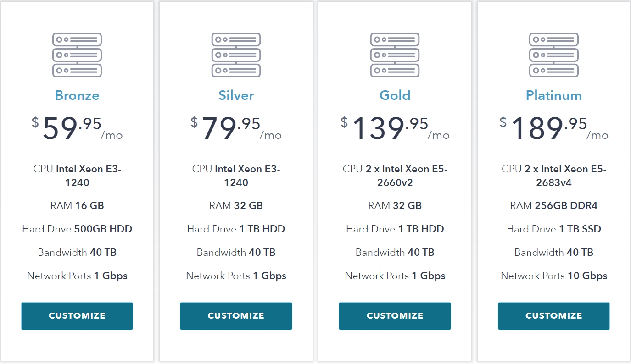Click the Bronze plan server icon

[77, 55]
